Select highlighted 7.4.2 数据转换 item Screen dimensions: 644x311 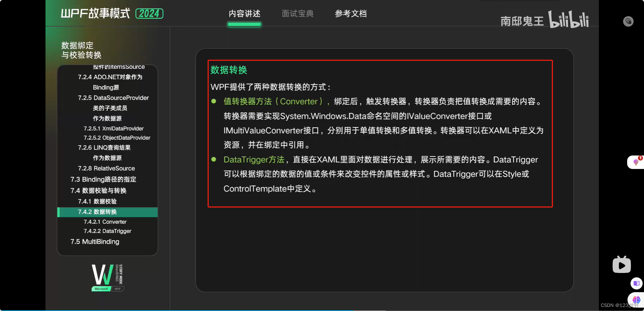click(x=107, y=212)
